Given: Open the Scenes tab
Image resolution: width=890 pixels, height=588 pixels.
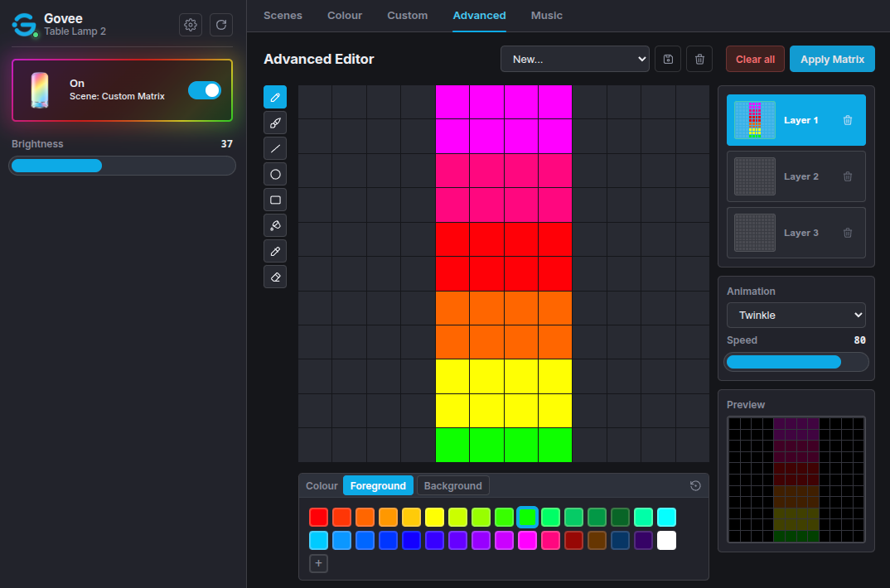Looking at the screenshot, I should pos(283,16).
